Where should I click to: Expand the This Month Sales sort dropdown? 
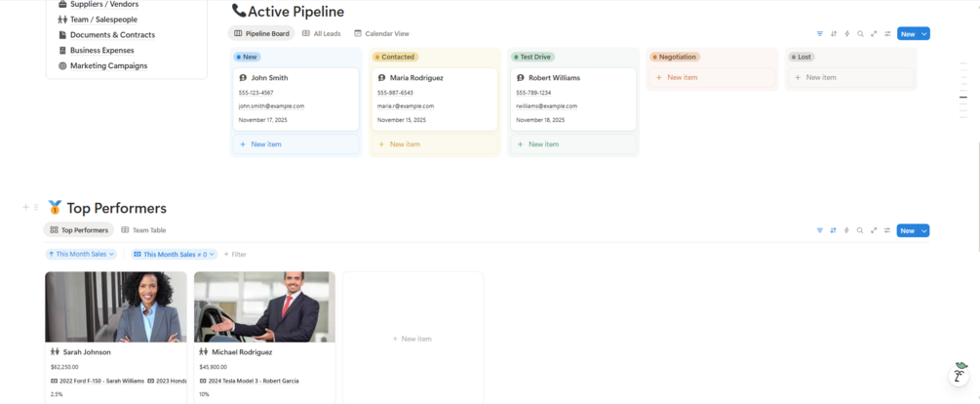coord(82,254)
